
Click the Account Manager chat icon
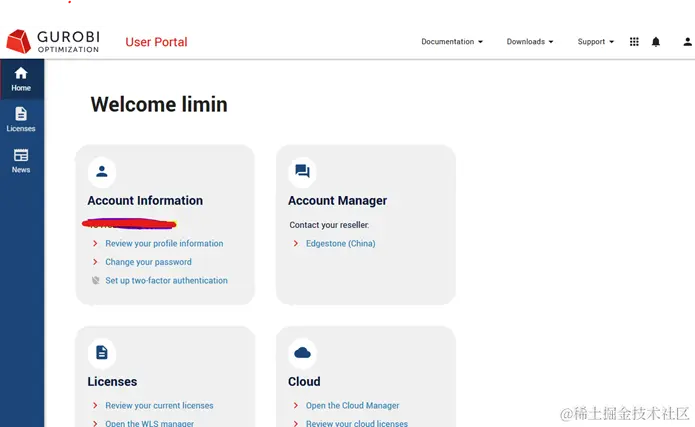(x=302, y=172)
